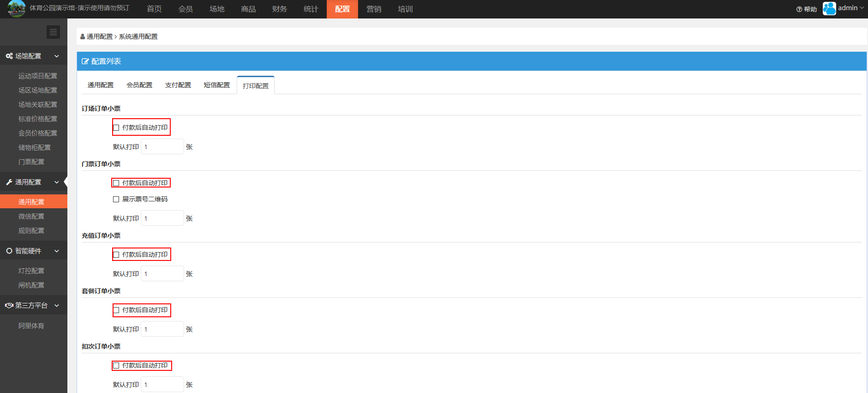Open 场地关联配置 in sidebar
Image resolution: width=868 pixels, height=393 pixels.
(38, 104)
